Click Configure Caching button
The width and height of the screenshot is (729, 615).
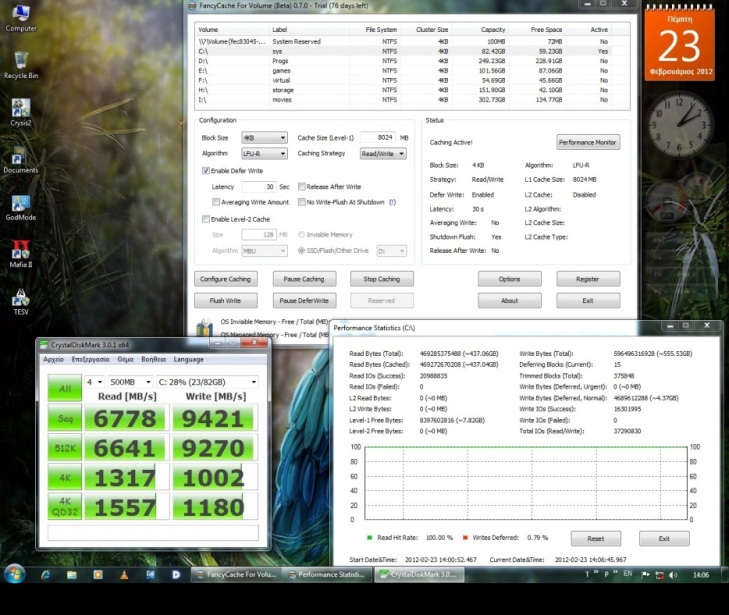click(x=225, y=279)
